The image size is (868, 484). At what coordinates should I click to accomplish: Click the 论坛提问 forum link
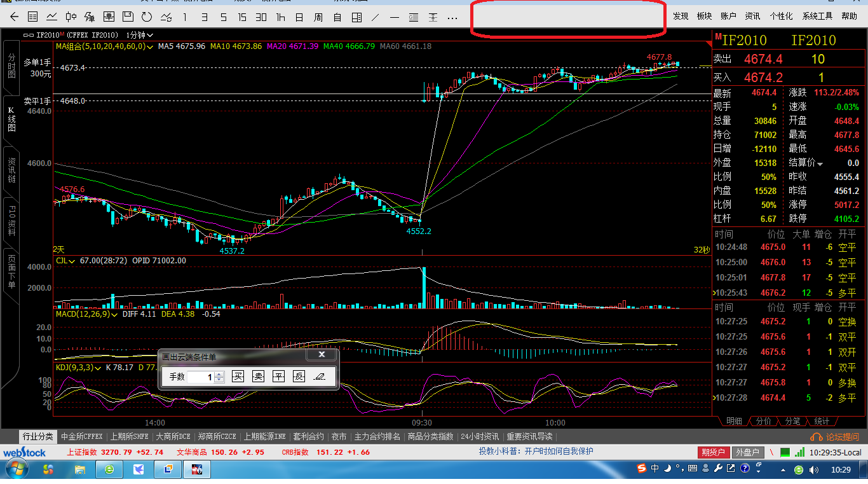pyautogui.click(x=835, y=437)
